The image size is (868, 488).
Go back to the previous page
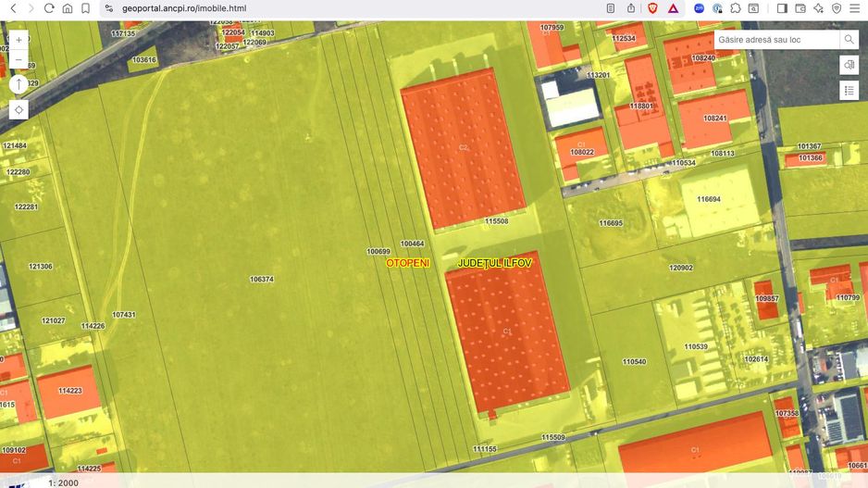[13, 8]
